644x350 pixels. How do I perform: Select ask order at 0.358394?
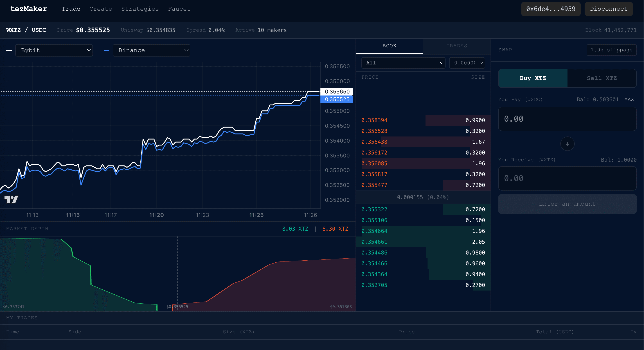[423, 120]
